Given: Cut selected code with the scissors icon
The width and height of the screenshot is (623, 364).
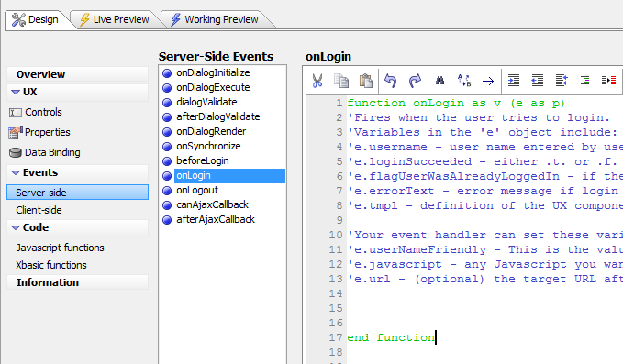Looking at the screenshot, I should tap(317, 81).
